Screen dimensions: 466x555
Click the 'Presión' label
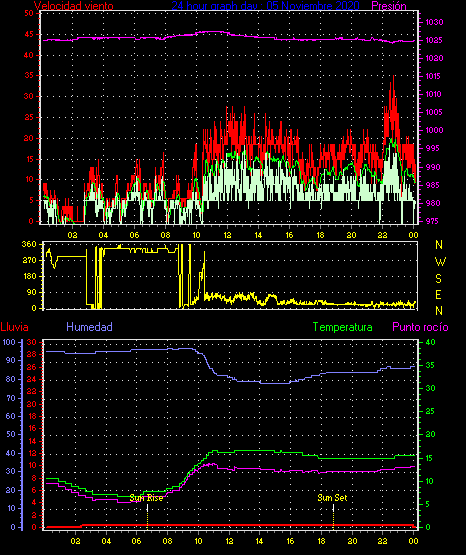pos(389,6)
